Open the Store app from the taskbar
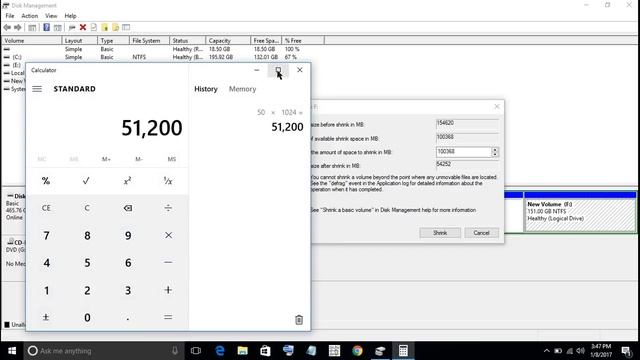 click(265, 351)
